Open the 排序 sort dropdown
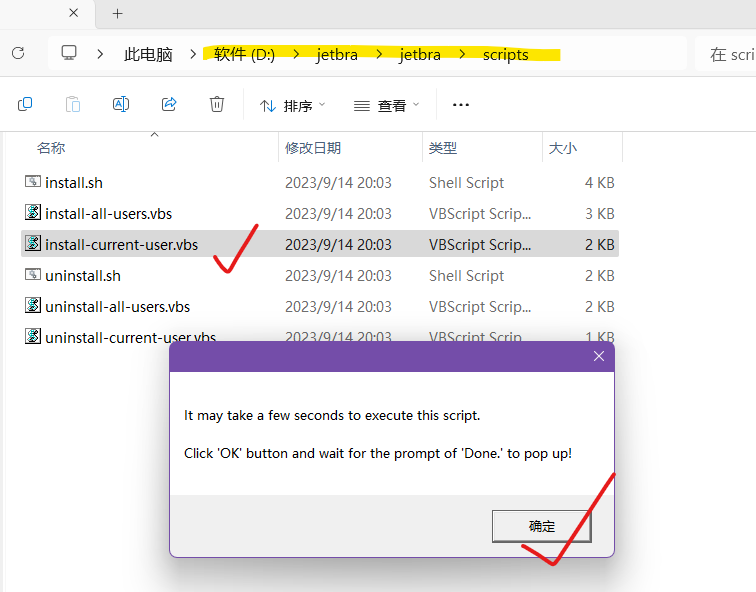The image size is (756, 592). point(292,105)
